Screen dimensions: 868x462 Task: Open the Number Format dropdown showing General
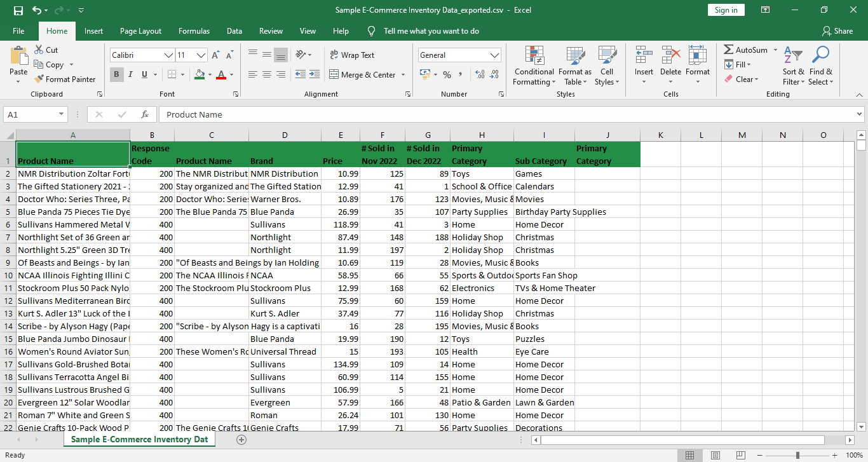459,55
